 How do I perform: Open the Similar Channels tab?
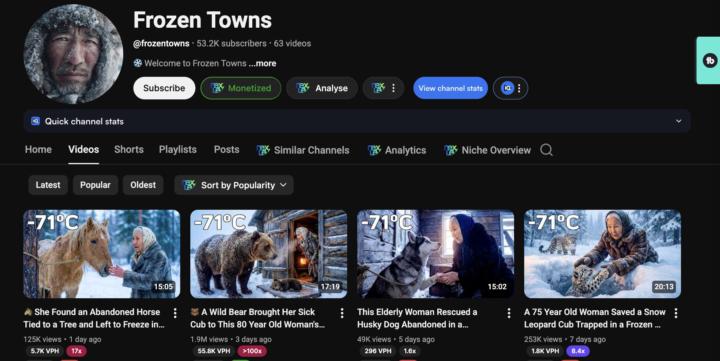(x=303, y=150)
